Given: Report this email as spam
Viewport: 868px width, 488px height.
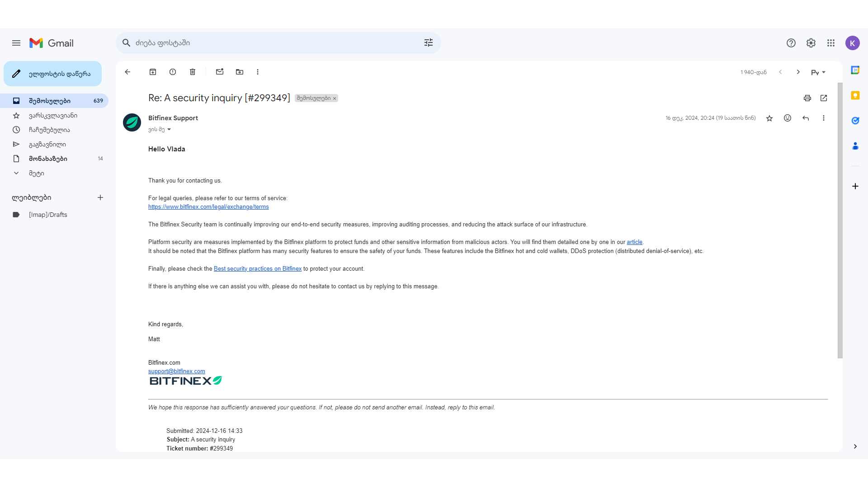Looking at the screenshot, I should click(173, 72).
